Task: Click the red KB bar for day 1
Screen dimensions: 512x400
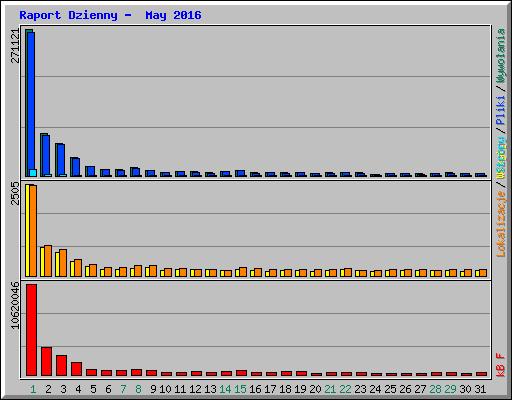Action: [31, 330]
